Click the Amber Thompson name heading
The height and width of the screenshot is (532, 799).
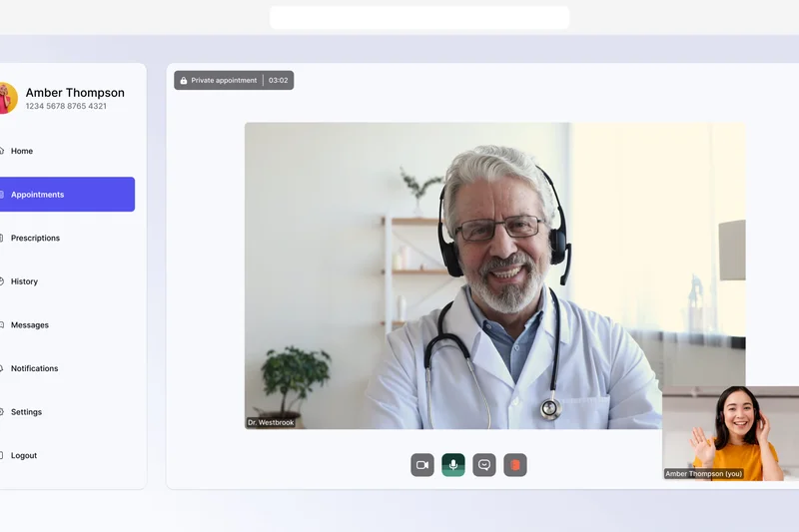click(75, 93)
